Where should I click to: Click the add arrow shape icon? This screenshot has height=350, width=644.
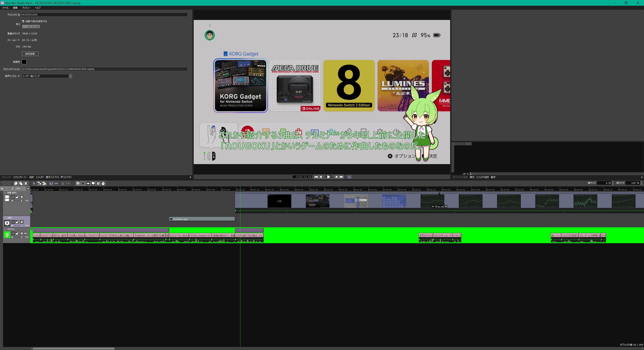coord(88,183)
